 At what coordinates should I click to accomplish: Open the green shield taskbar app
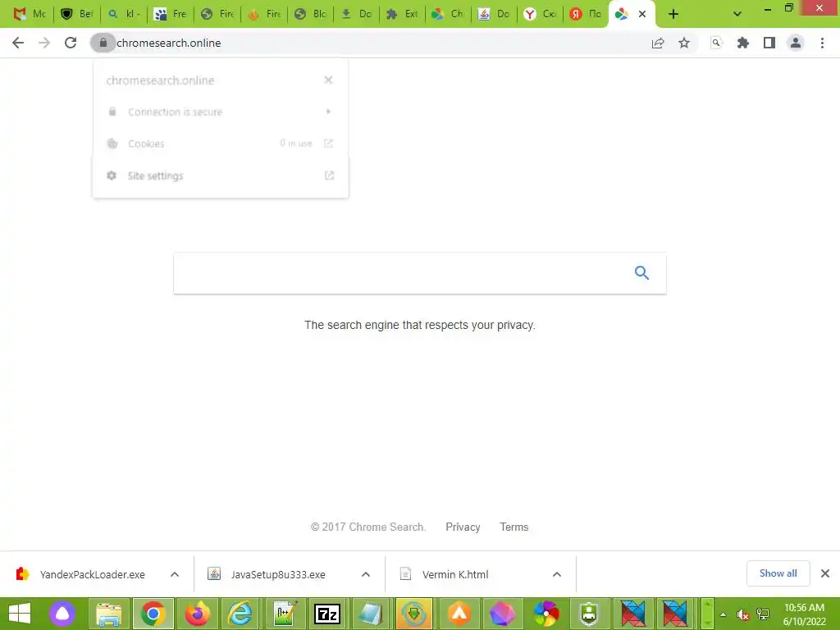589,614
